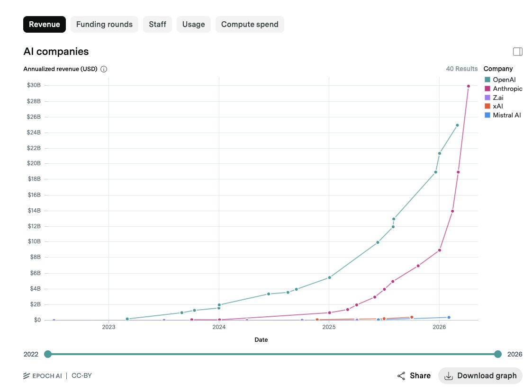Click the '$0' axis label
The image size is (532, 392).
[37, 320]
